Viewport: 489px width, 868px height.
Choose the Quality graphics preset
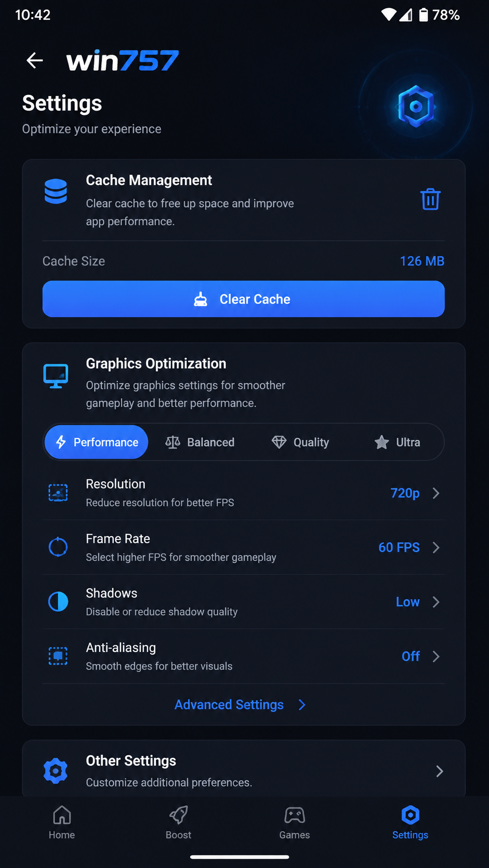coord(300,442)
